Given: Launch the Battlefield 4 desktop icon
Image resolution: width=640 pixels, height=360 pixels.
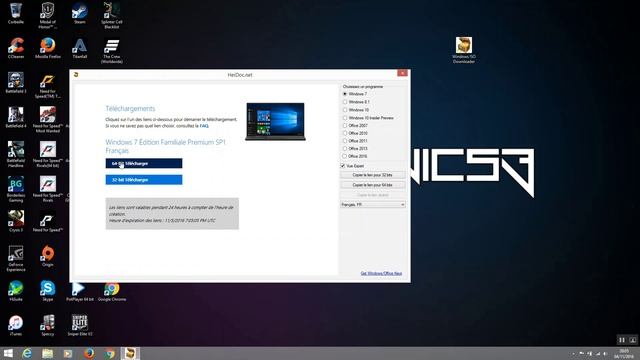Looking at the screenshot, I should [x=16, y=118].
